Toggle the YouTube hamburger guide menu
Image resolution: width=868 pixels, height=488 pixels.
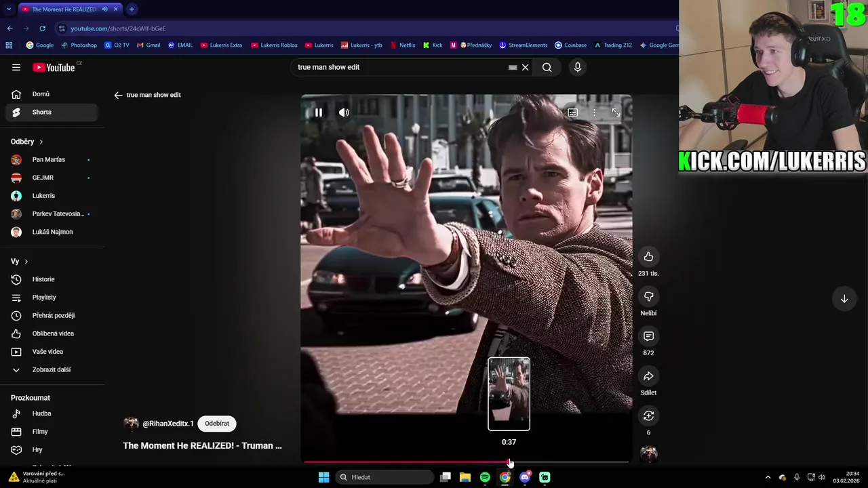pos(16,67)
